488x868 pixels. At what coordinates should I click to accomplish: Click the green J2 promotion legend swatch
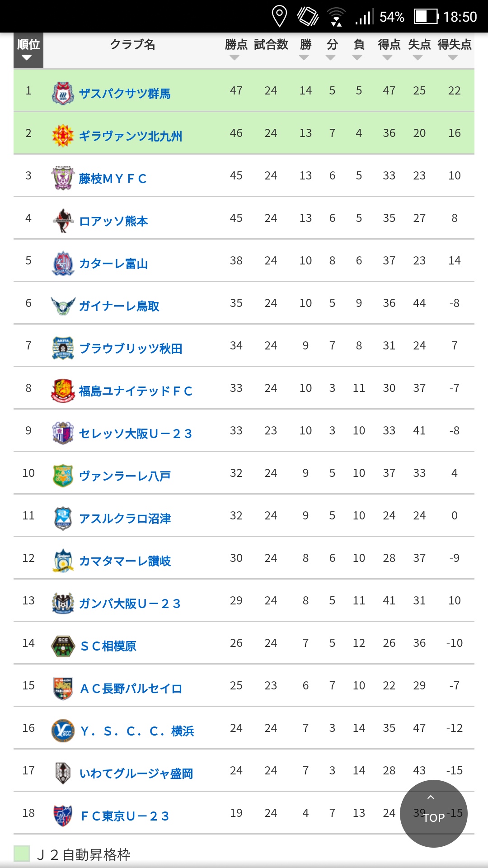pyautogui.click(x=22, y=854)
